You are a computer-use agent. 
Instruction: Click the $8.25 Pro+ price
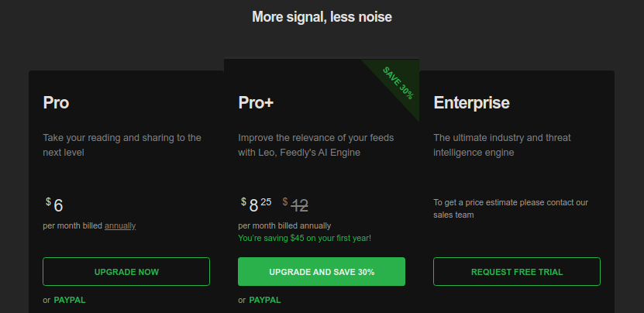(x=257, y=205)
